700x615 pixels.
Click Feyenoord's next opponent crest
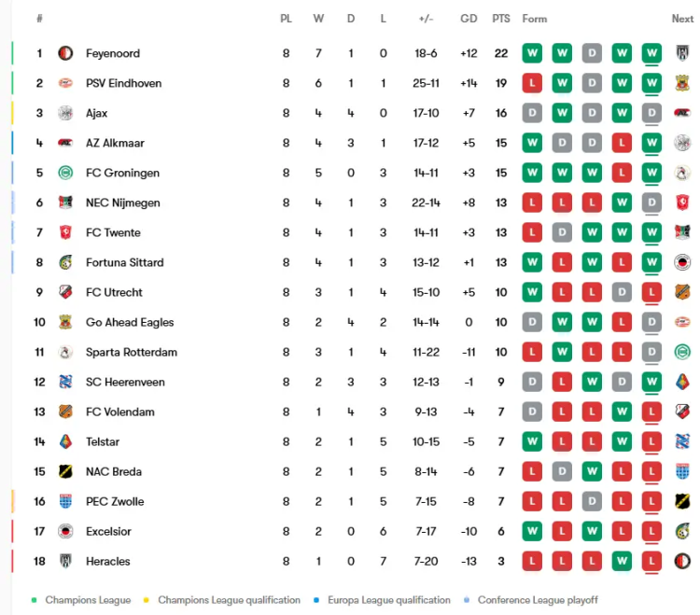(x=682, y=53)
